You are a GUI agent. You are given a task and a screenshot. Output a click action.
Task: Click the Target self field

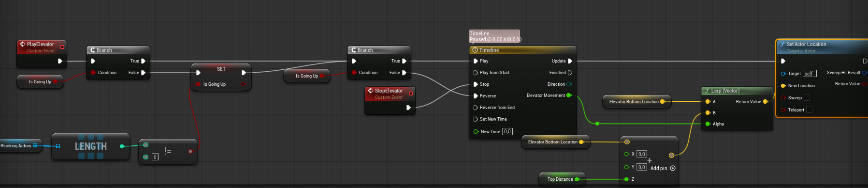point(810,74)
